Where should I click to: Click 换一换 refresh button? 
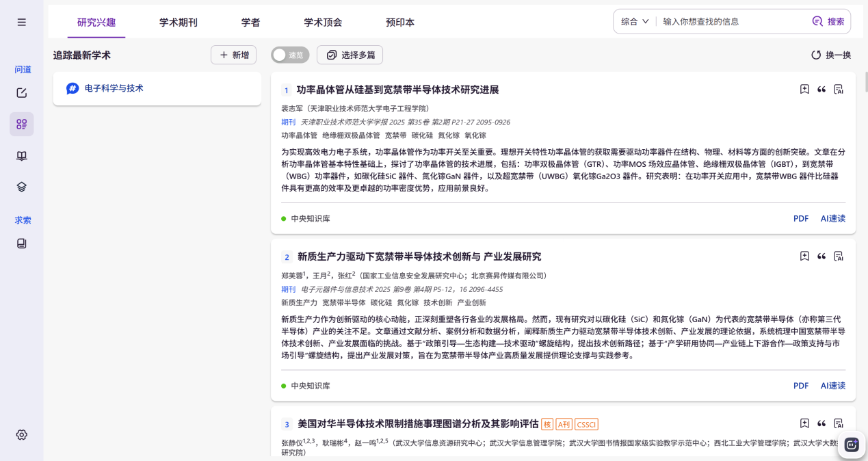(x=831, y=55)
